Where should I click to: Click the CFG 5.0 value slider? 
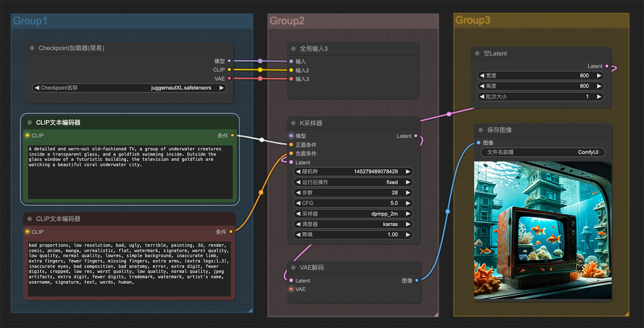(353, 203)
